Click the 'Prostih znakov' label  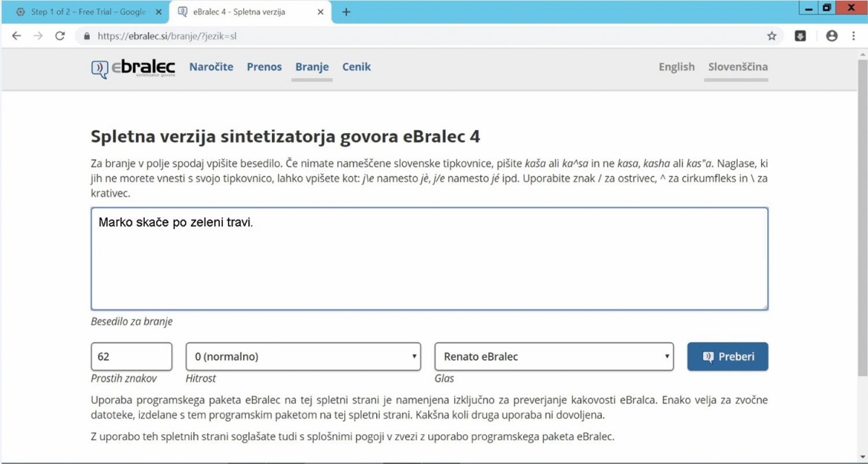tap(124, 378)
